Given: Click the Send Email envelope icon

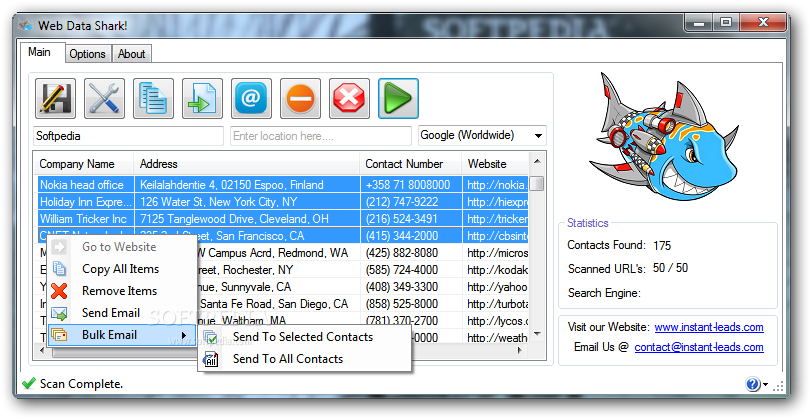Looking at the screenshot, I should point(59,313).
